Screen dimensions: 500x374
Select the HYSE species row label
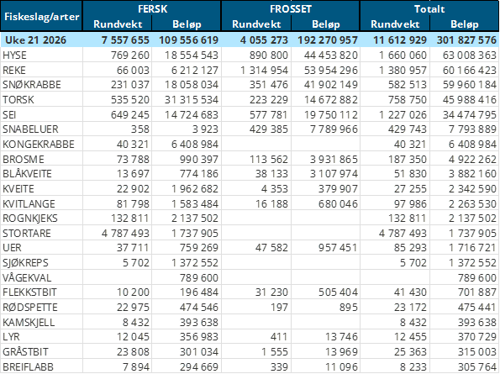coord(14,55)
